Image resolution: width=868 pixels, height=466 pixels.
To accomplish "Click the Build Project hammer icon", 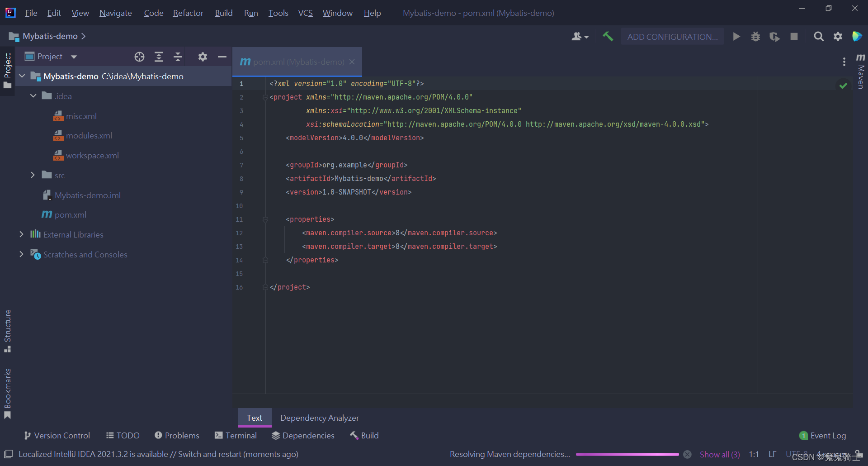I will click(x=608, y=36).
